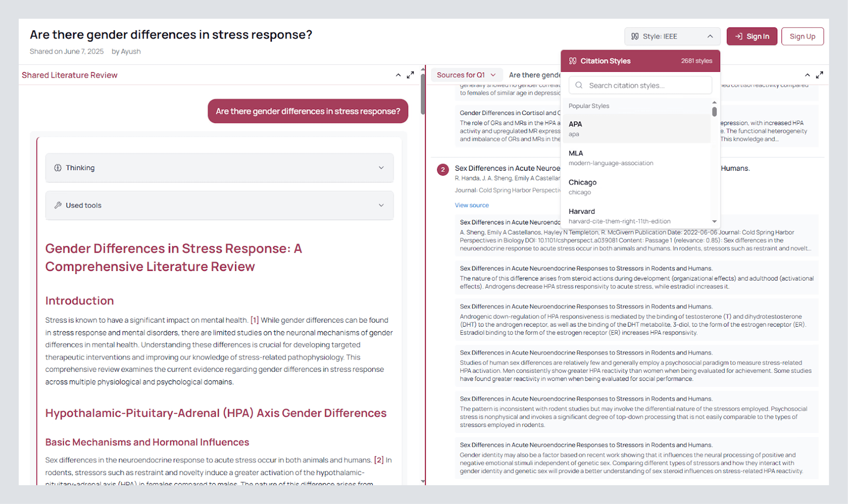Collapse the Shared Literature Review panel
848x504 pixels.
[398, 75]
